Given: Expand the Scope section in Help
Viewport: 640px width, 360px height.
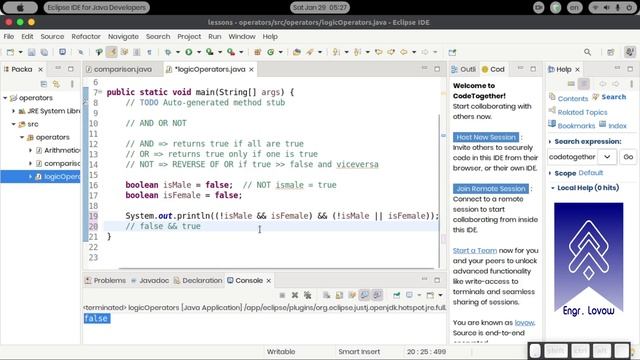Looking at the screenshot, I should point(550,173).
